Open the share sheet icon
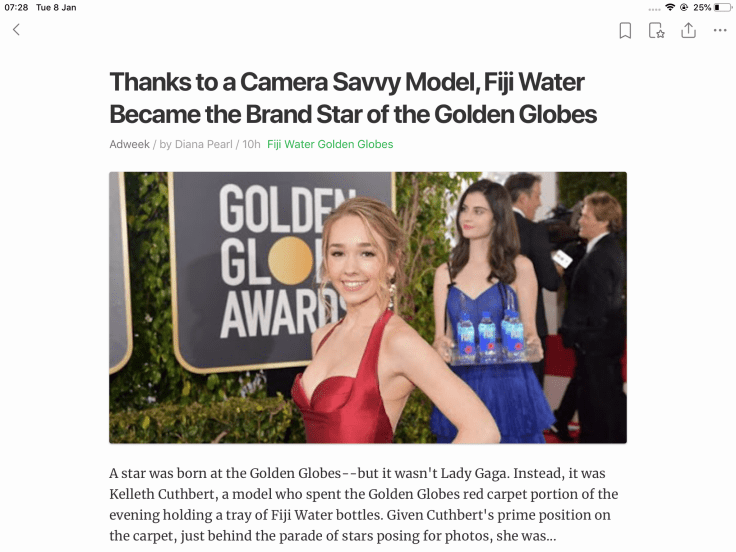 point(688,30)
